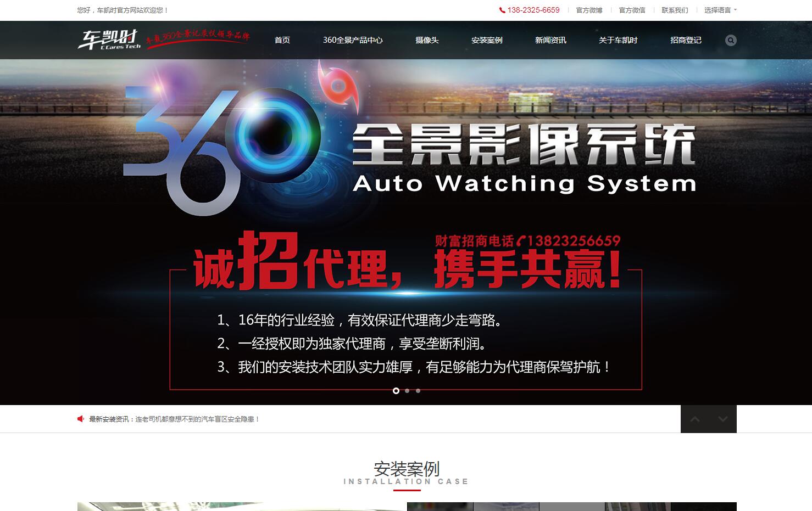This screenshot has height=511, width=812.
Task: Click the 安装案例 navigation item
Action: (487, 40)
